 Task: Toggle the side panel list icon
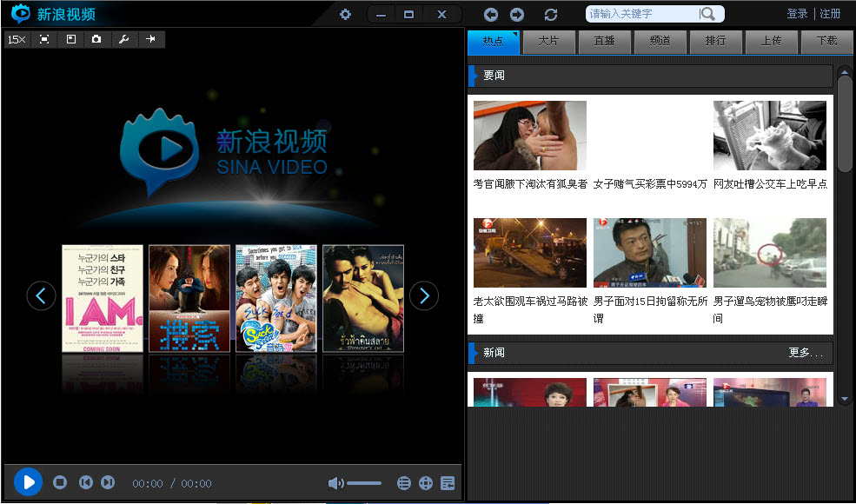click(448, 483)
